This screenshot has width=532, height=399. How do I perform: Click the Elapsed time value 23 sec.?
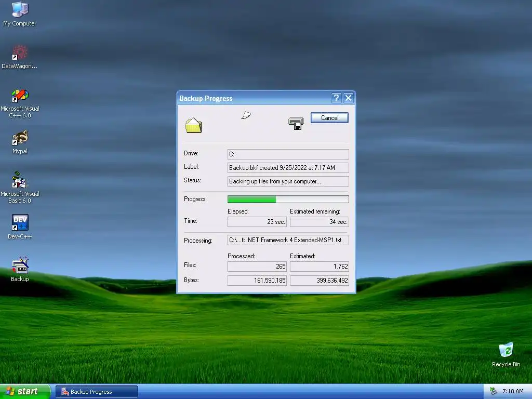click(x=257, y=221)
